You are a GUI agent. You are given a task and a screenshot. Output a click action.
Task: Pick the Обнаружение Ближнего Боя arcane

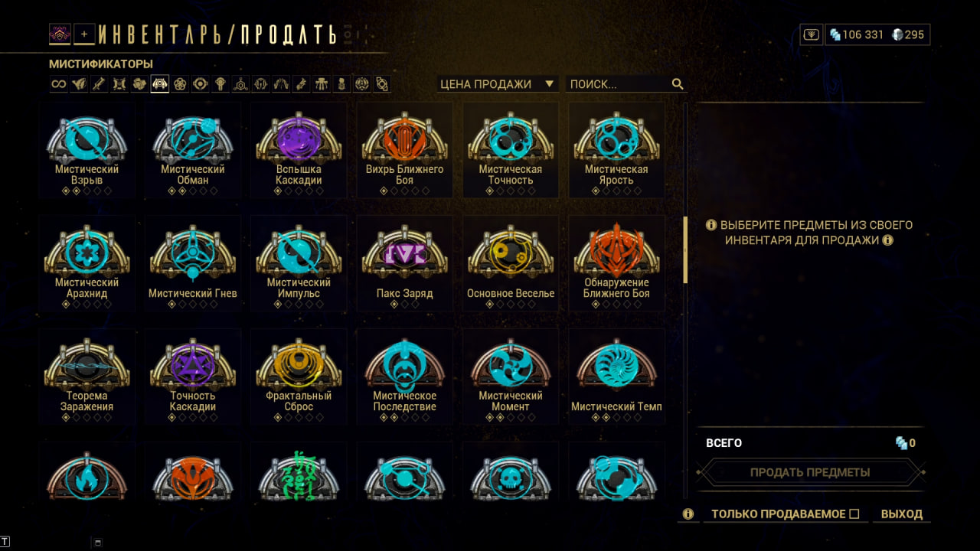616,264
